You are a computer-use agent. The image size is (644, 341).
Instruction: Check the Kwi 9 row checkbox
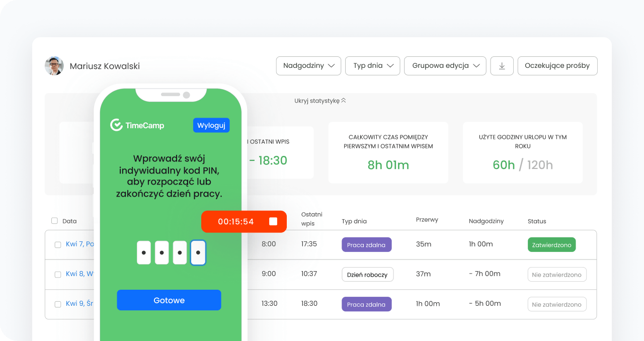pos(58,304)
